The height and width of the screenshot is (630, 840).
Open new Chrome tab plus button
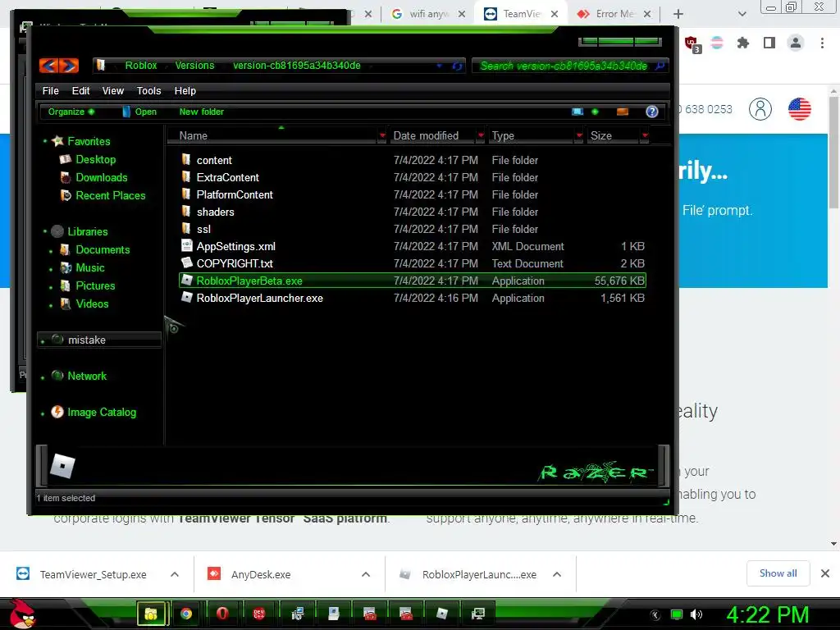pyautogui.click(x=678, y=14)
